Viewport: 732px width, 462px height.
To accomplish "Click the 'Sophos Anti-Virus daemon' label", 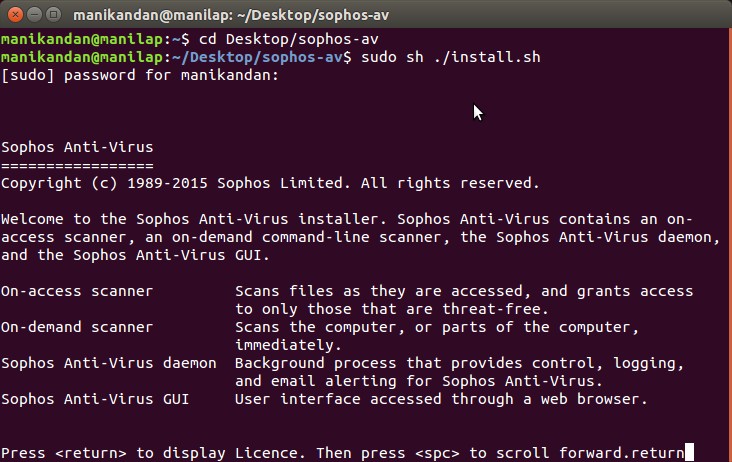I will click(109, 363).
